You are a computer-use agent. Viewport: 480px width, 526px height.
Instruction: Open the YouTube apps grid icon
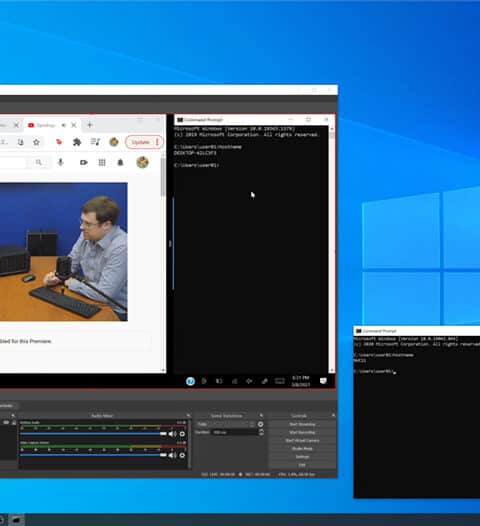click(x=102, y=162)
